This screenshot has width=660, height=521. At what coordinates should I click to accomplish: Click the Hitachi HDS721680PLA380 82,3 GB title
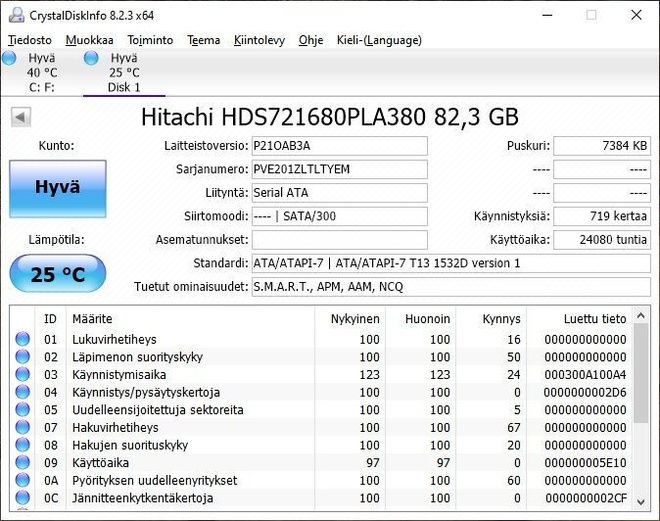[x=330, y=117]
